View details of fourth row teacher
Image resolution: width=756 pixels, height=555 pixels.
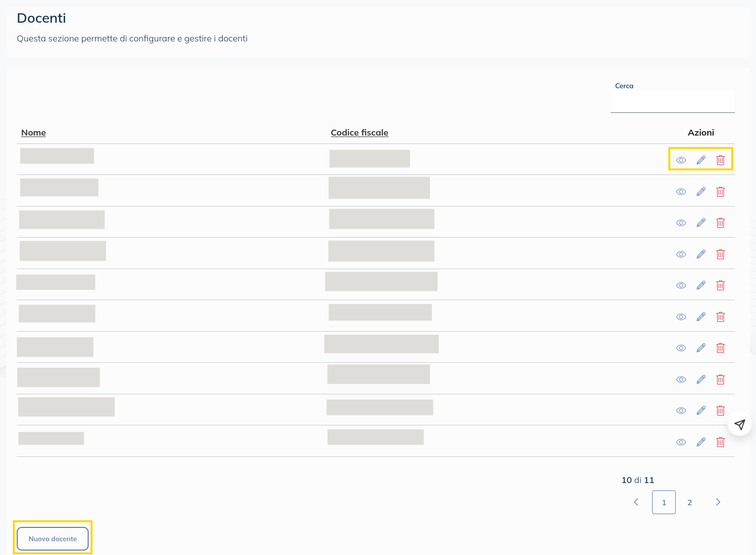[681, 254]
